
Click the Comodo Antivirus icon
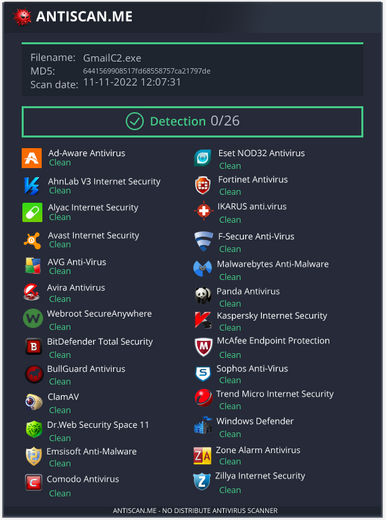click(34, 482)
